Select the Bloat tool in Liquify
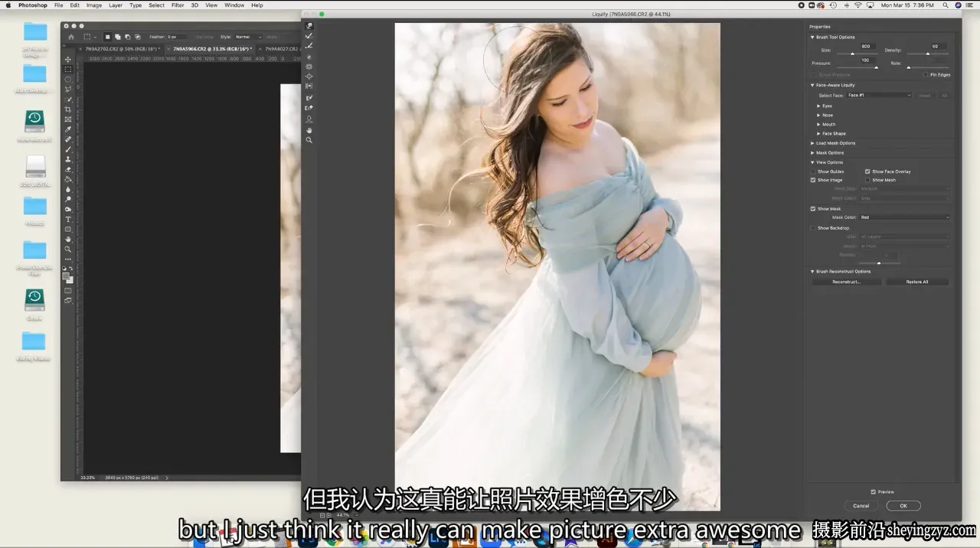 tap(309, 77)
